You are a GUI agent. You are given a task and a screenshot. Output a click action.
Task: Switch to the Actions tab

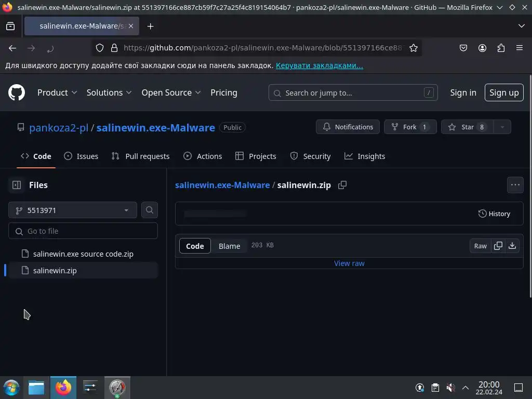(x=203, y=156)
